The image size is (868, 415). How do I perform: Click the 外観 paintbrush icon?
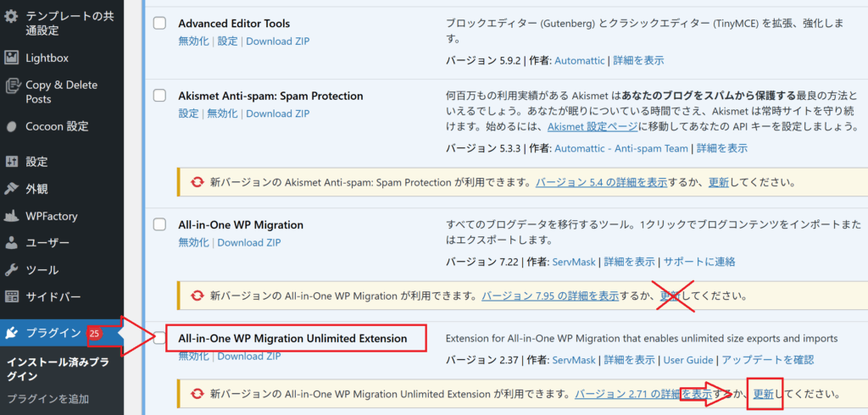click(12, 189)
